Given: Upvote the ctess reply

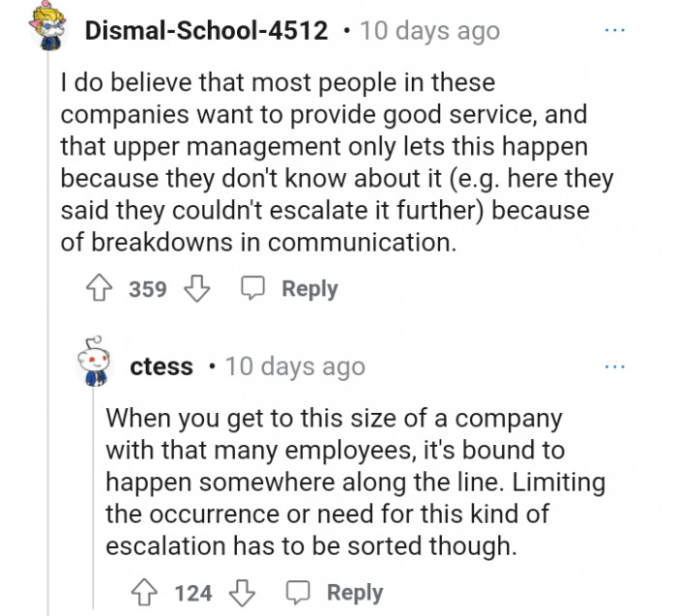Looking at the screenshot, I should click(145, 593).
